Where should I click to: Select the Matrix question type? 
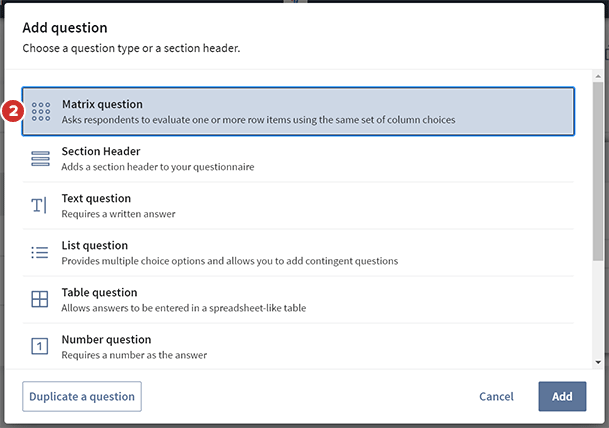pos(102,104)
